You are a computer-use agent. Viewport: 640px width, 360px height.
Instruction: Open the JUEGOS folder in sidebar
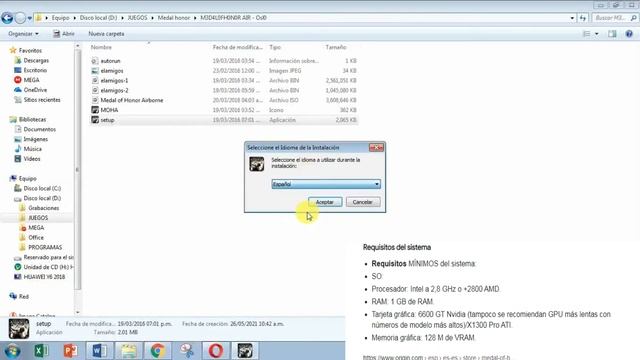[38, 218]
